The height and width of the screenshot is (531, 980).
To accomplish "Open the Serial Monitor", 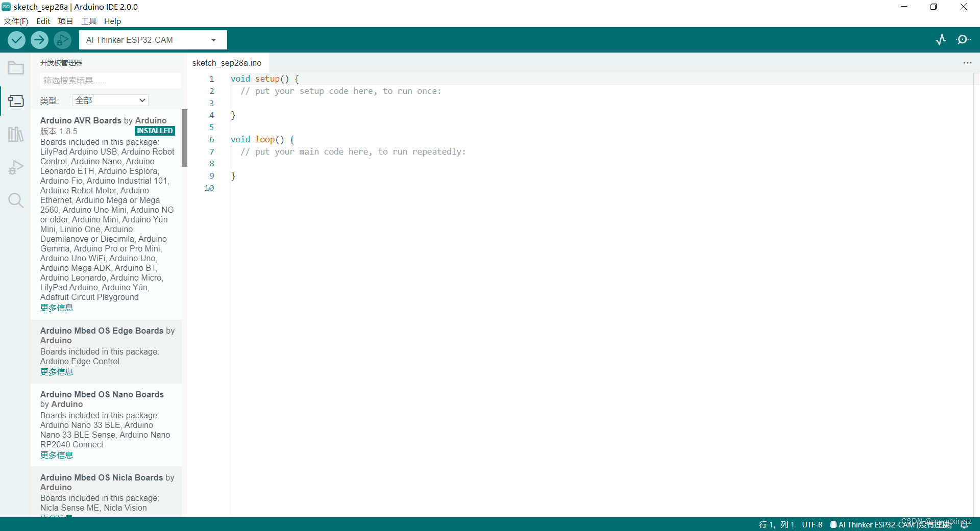I will (x=963, y=40).
